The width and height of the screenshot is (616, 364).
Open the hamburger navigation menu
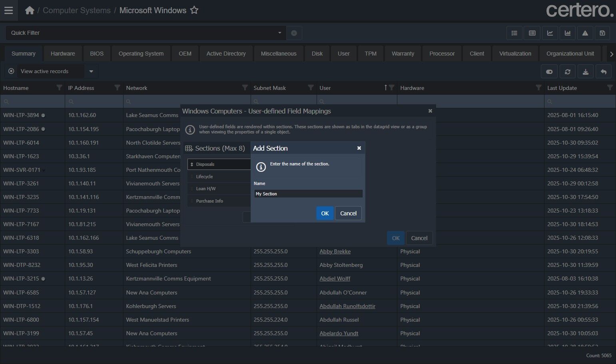8,10
